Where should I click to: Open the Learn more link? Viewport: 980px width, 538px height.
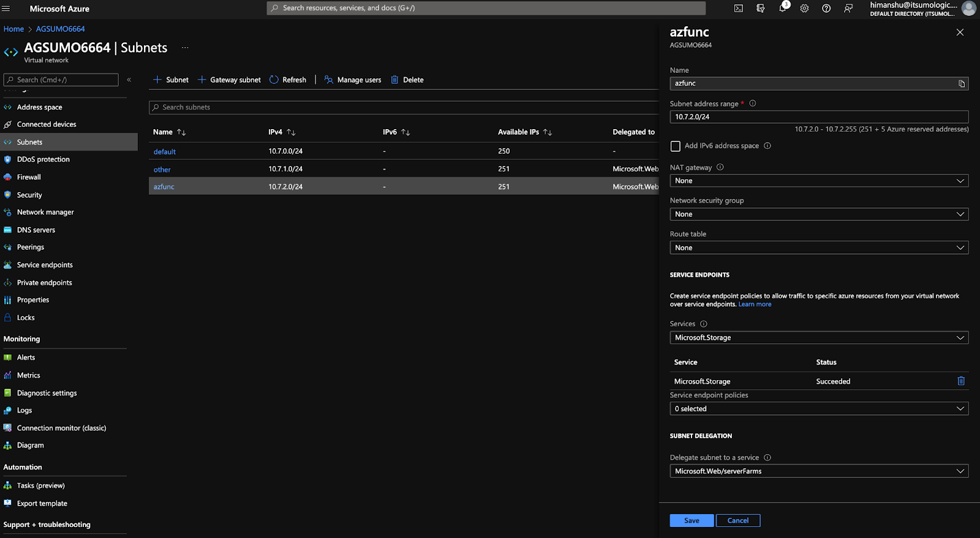[x=755, y=304]
